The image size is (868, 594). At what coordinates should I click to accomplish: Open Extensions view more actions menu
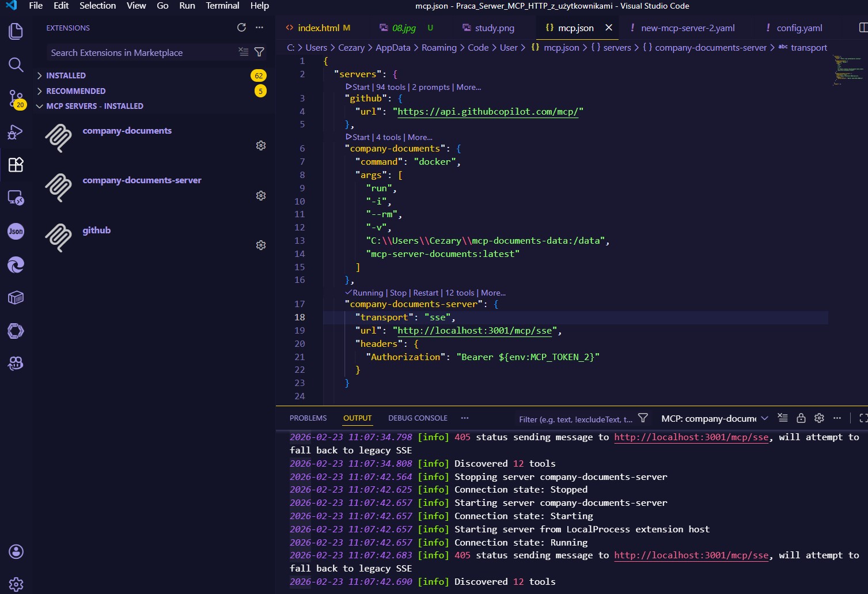click(x=259, y=28)
